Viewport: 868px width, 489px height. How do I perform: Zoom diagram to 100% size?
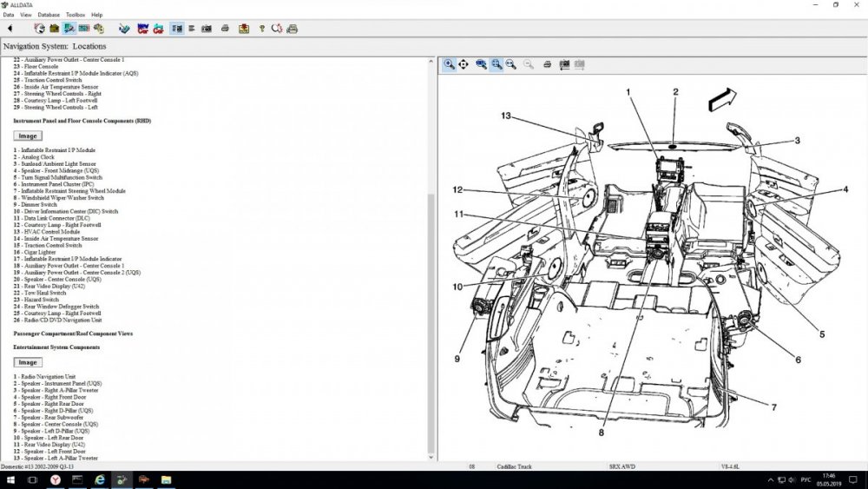(481, 64)
